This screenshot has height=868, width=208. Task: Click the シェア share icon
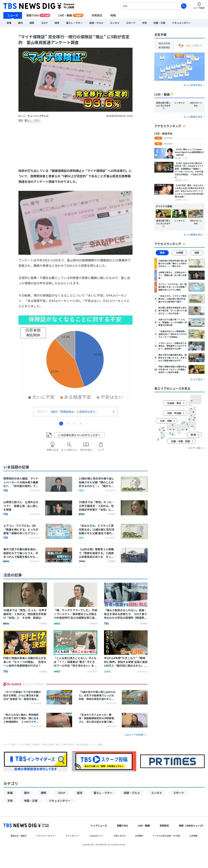pyautogui.click(x=101, y=445)
